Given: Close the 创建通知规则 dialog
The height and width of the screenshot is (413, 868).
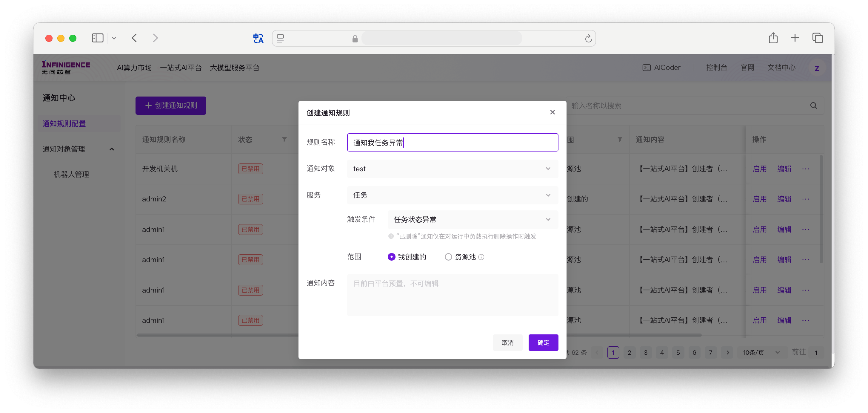Looking at the screenshot, I should click(552, 112).
